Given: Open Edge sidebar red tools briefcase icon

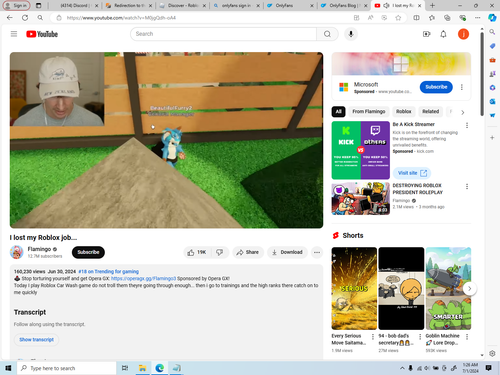Looking at the screenshot, I should coord(492,60).
